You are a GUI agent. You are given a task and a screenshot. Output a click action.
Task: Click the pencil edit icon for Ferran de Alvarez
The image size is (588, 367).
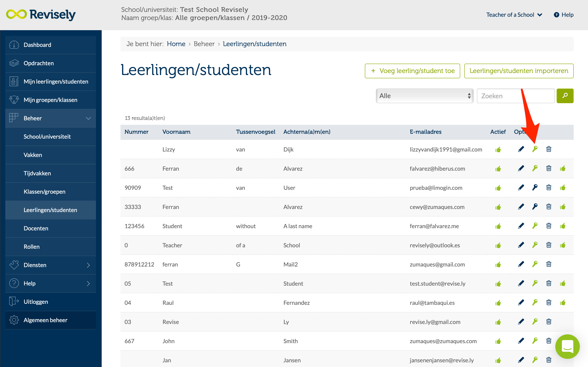[x=521, y=168]
